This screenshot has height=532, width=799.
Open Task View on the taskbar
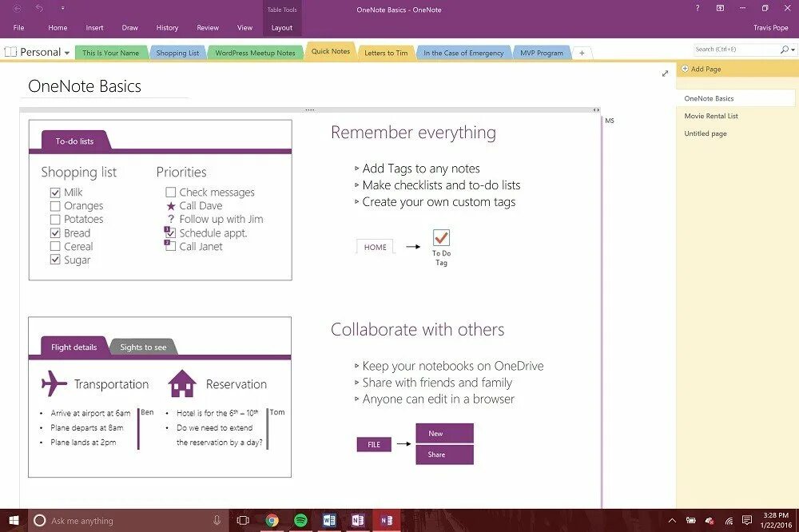(x=243, y=520)
